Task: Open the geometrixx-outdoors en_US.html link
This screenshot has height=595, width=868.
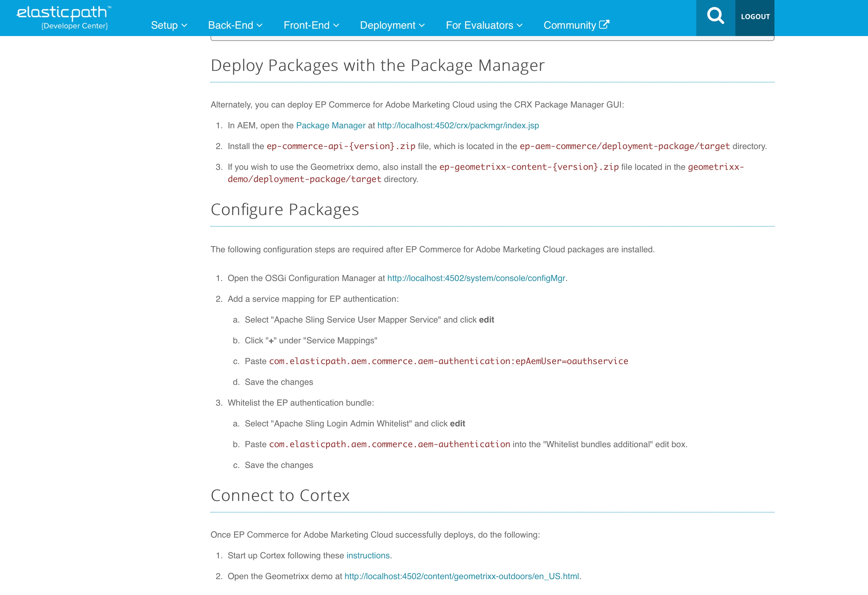Action: pyautogui.click(x=461, y=576)
